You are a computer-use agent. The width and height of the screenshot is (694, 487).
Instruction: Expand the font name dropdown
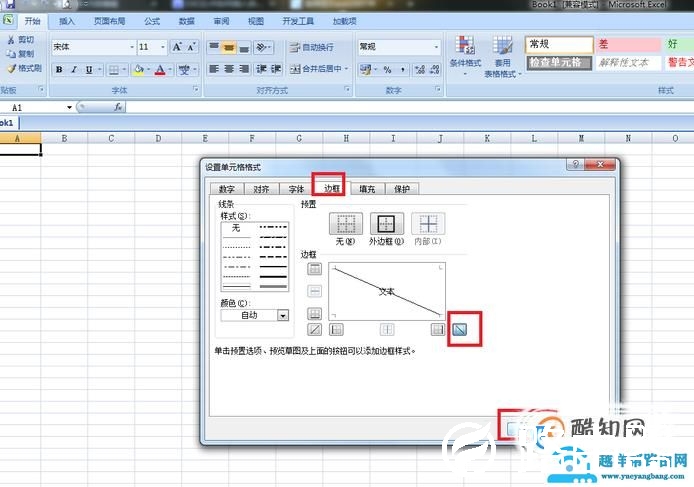(x=131, y=47)
